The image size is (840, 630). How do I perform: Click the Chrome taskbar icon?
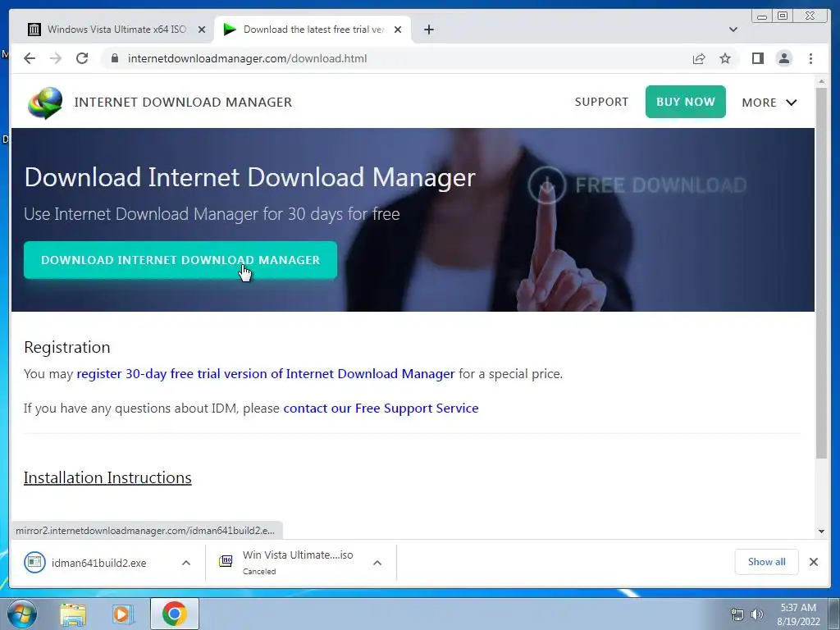click(174, 614)
